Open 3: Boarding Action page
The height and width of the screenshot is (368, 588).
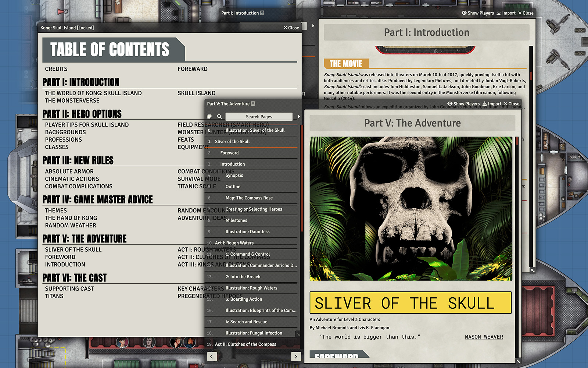pyautogui.click(x=251, y=299)
